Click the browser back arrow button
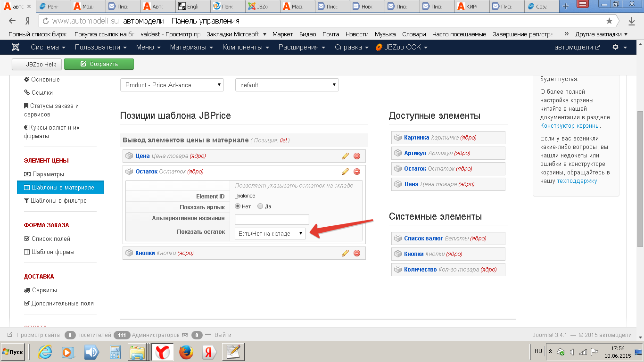The width and height of the screenshot is (644, 362). point(12,21)
